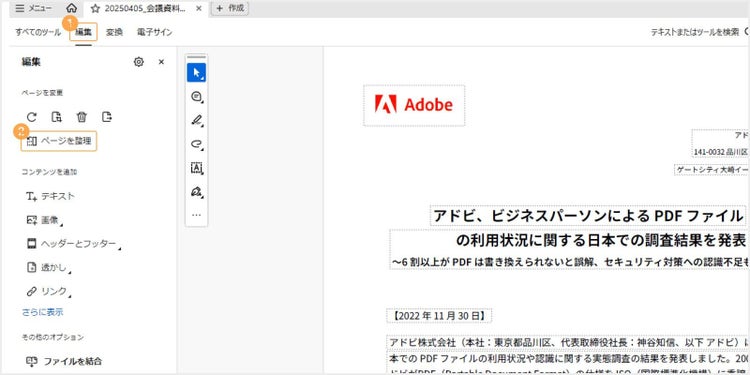Select the freehand draw loop tool
Viewport: 750px width, 375px height.
point(196,143)
